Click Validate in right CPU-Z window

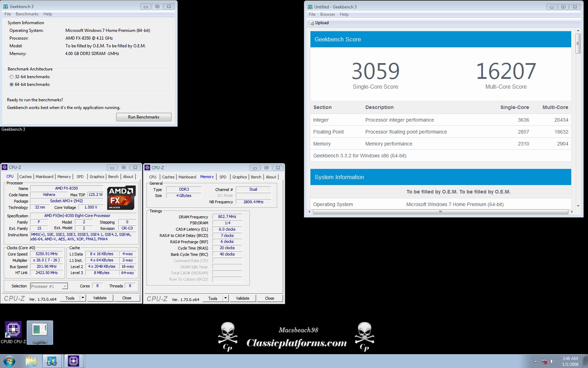point(243,298)
